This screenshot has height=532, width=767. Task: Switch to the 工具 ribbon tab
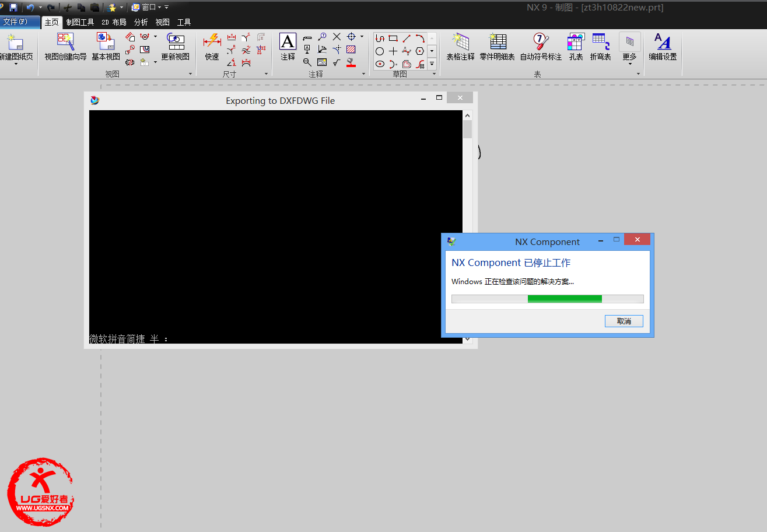click(x=184, y=22)
